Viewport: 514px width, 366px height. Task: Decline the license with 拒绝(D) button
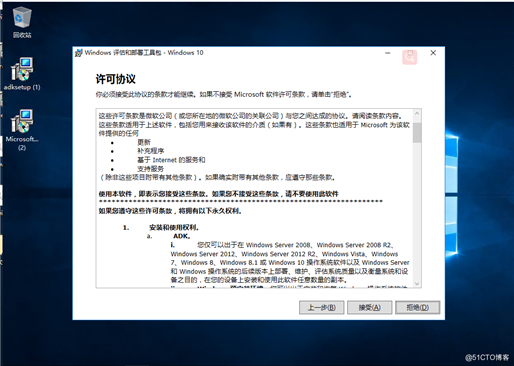[x=417, y=307]
